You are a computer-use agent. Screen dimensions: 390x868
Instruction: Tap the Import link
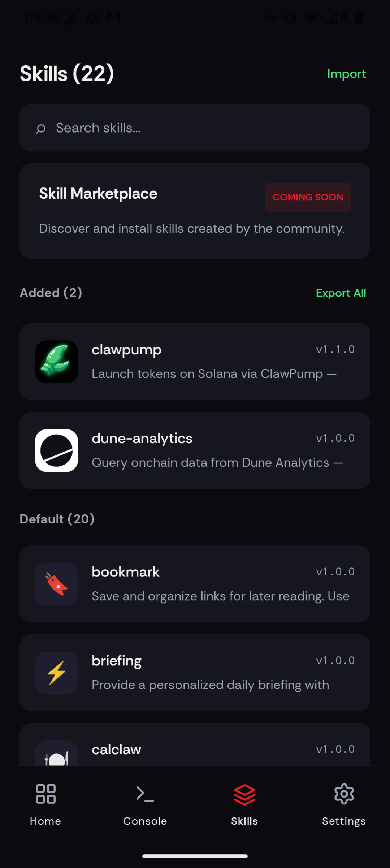pyautogui.click(x=347, y=74)
